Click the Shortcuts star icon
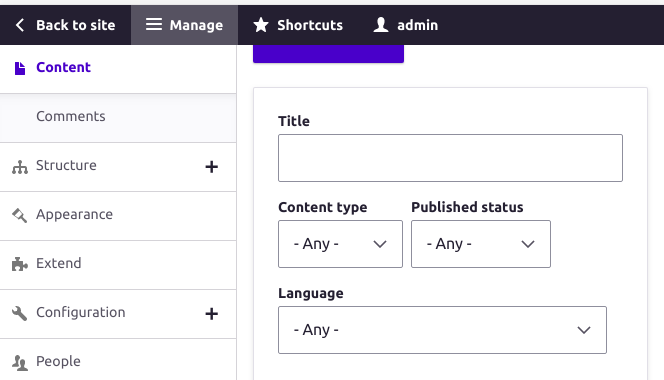Image resolution: width=664 pixels, height=380 pixels. click(261, 25)
